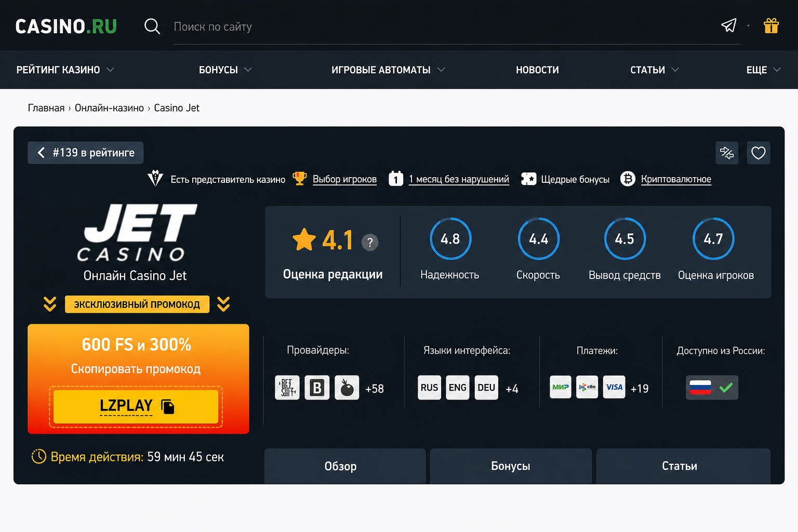Show more providers with +58

coord(374,389)
